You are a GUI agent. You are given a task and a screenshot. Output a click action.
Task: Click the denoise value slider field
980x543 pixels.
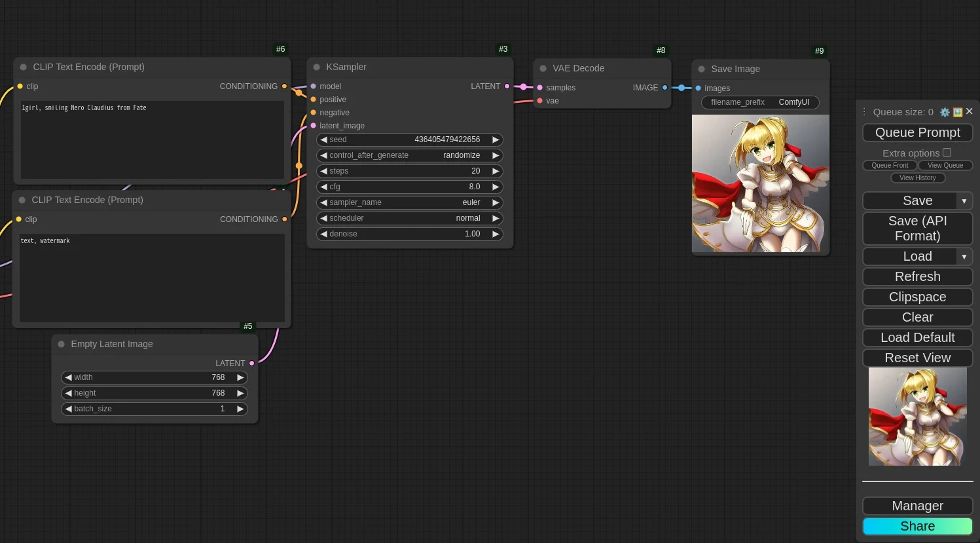point(409,234)
